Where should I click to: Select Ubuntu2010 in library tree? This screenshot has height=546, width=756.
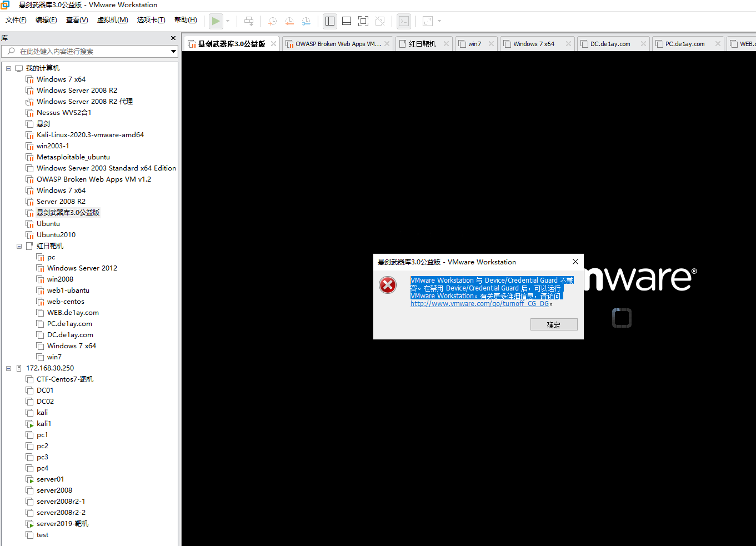click(x=56, y=235)
